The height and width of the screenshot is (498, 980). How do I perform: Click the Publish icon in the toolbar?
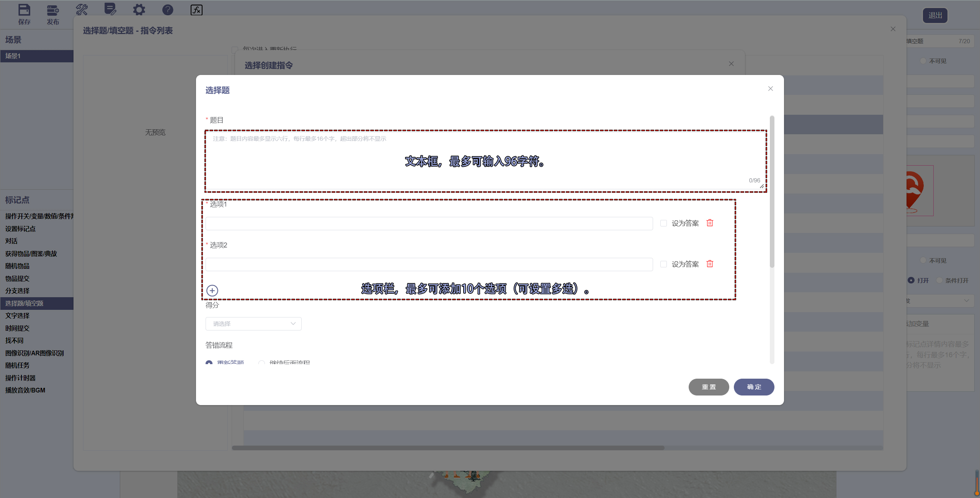[x=53, y=10]
